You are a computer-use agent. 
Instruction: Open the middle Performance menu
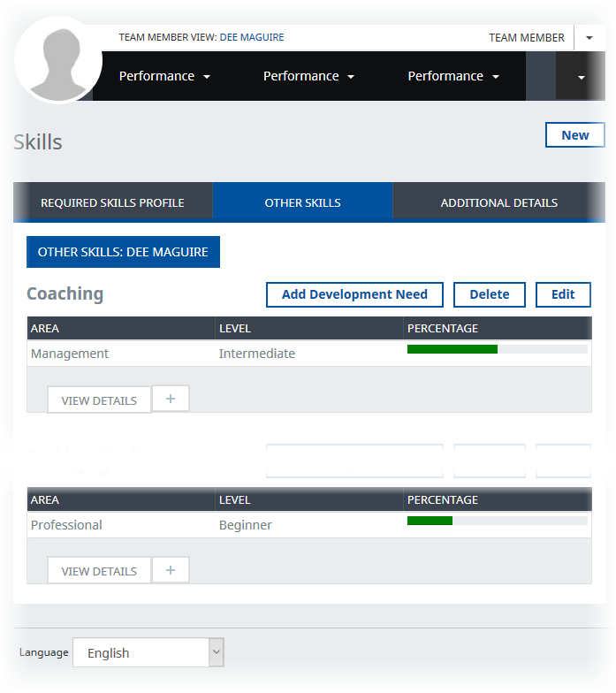click(308, 76)
